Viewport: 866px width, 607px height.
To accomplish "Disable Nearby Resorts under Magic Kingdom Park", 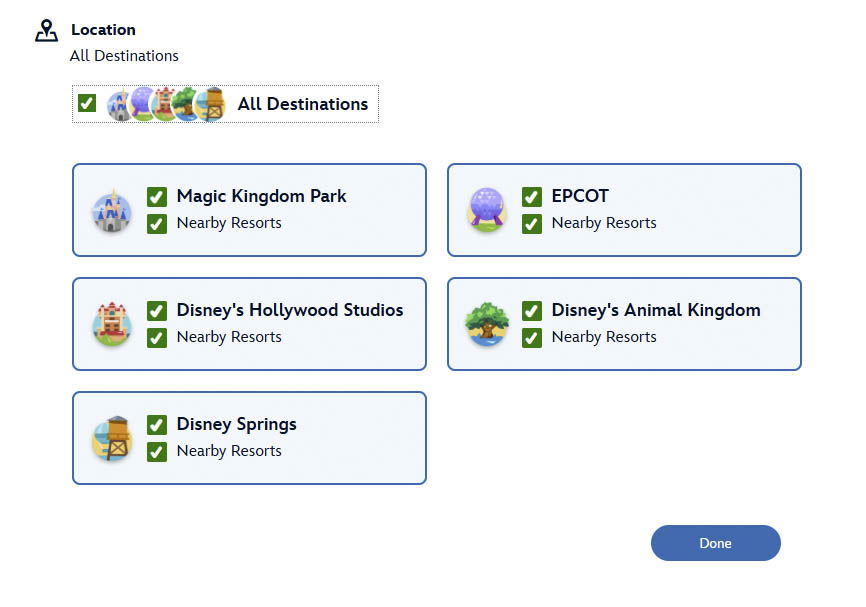I will [156, 223].
